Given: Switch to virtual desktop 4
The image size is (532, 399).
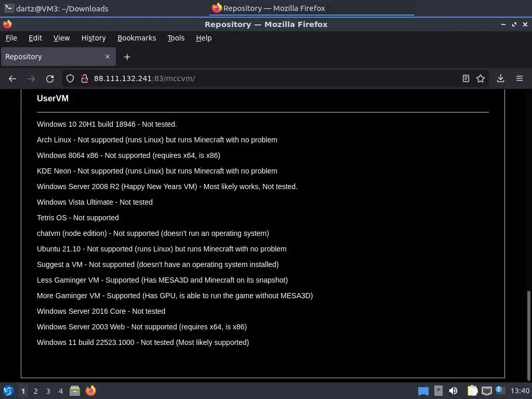Looking at the screenshot, I should (61, 391).
